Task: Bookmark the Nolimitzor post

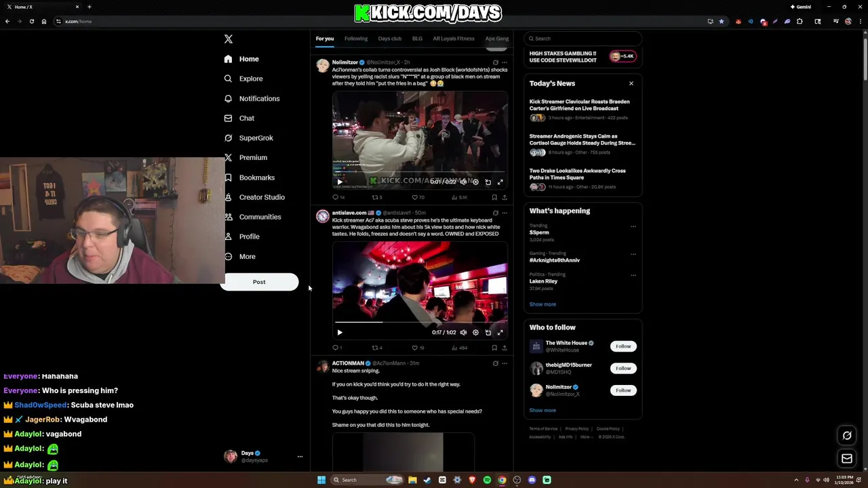Action: click(x=494, y=197)
